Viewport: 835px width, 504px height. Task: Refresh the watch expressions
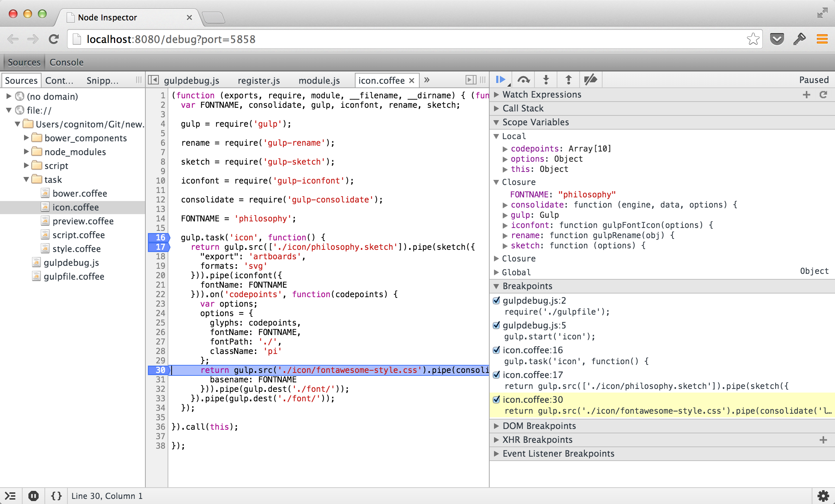(824, 94)
